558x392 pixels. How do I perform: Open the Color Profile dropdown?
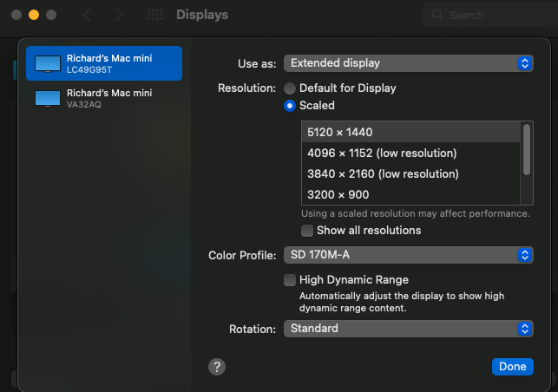[x=409, y=255]
